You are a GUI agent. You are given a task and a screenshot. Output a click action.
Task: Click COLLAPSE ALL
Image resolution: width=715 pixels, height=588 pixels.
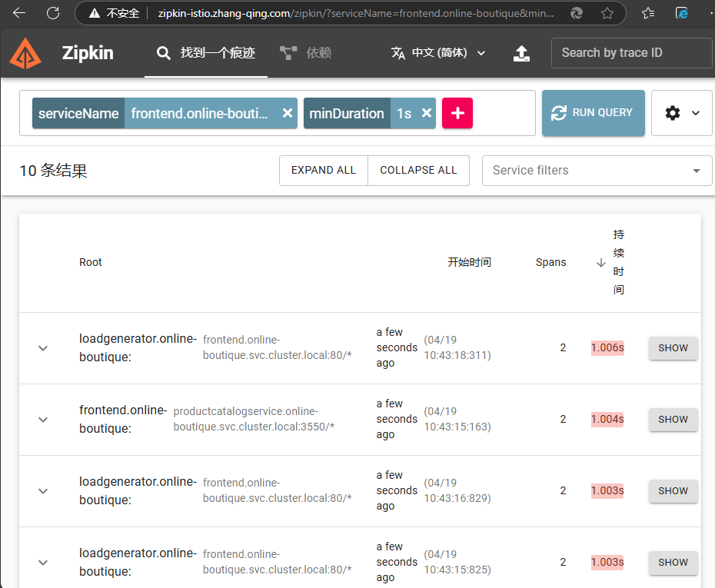pos(418,171)
